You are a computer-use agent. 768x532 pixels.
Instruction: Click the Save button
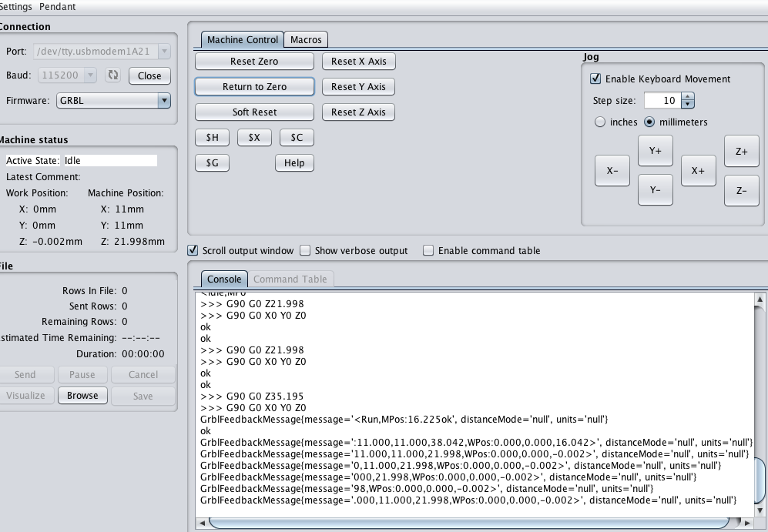[143, 396]
